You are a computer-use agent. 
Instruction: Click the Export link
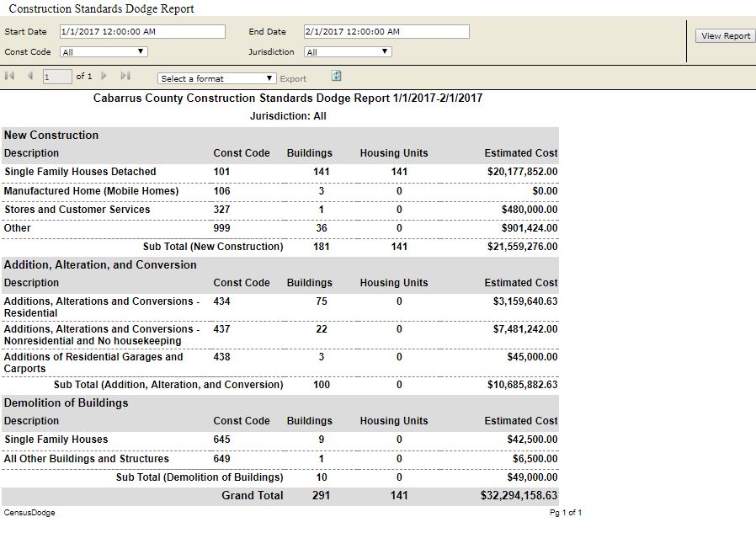[293, 79]
